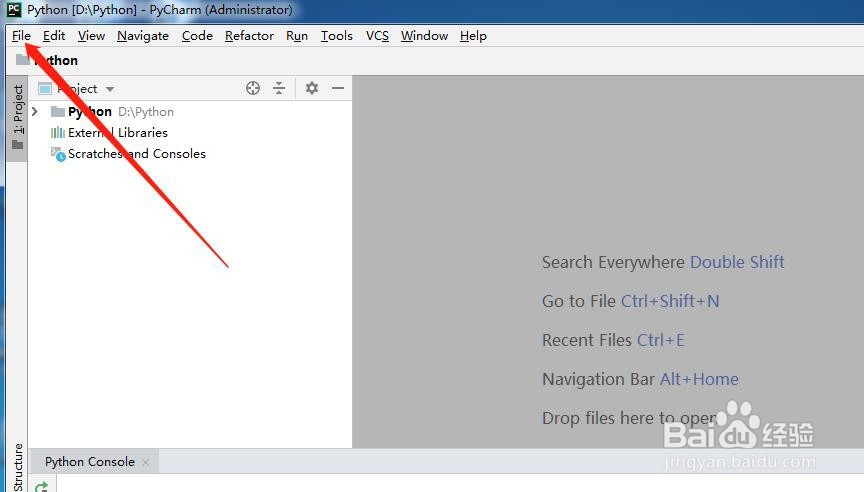
Task: Open the Window menu
Action: 424,36
